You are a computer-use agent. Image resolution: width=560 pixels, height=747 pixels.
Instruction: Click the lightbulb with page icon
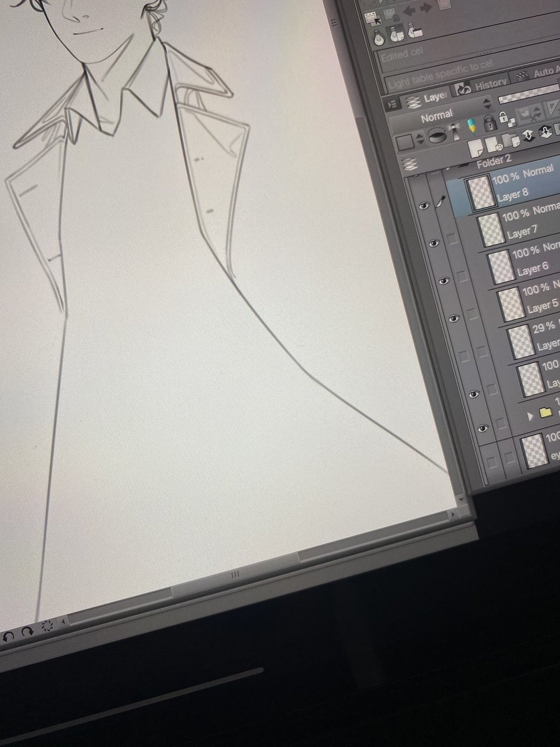click(397, 34)
